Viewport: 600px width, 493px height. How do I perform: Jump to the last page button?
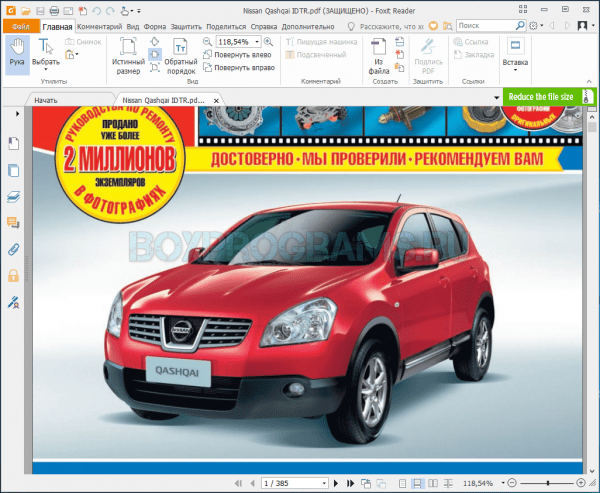[x=350, y=483]
